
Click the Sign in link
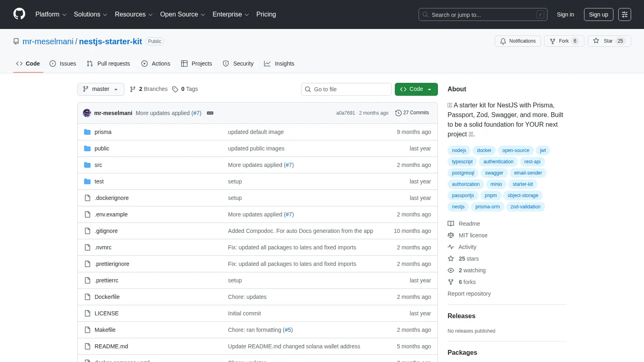point(566,14)
